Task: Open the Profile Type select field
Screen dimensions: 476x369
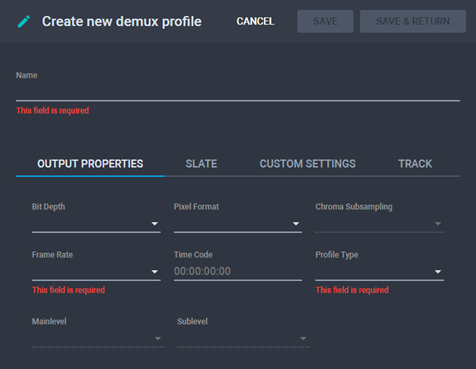Action: [380, 272]
